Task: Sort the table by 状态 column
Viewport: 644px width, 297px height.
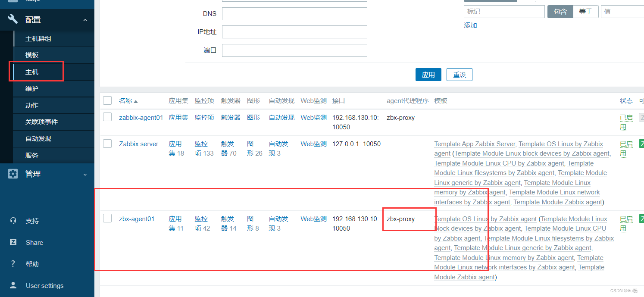Action: click(x=626, y=100)
